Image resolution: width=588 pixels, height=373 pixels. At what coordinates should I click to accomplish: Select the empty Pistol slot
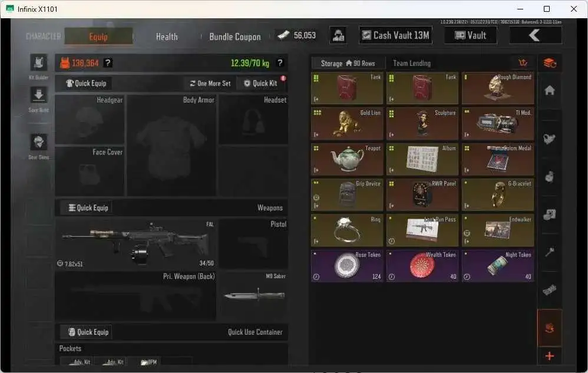click(x=253, y=244)
